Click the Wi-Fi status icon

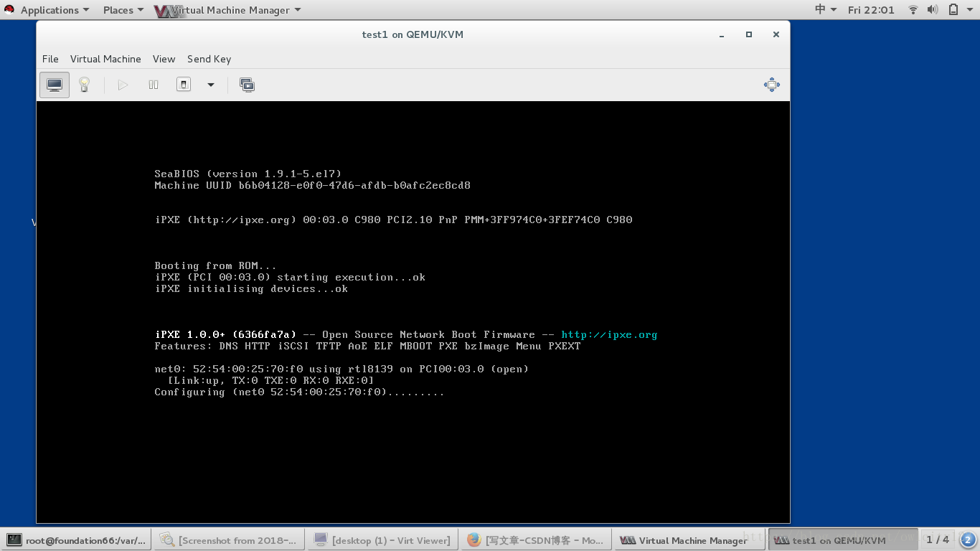(913, 10)
